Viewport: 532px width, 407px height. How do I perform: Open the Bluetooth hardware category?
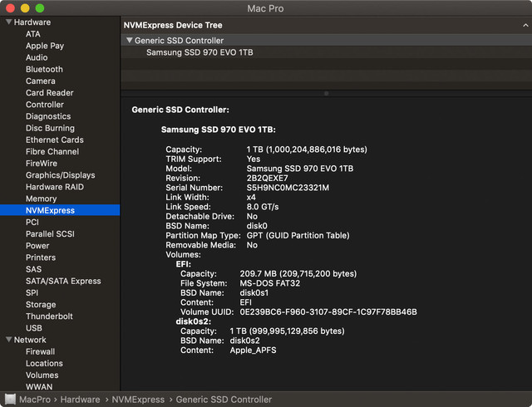[x=44, y=69]
